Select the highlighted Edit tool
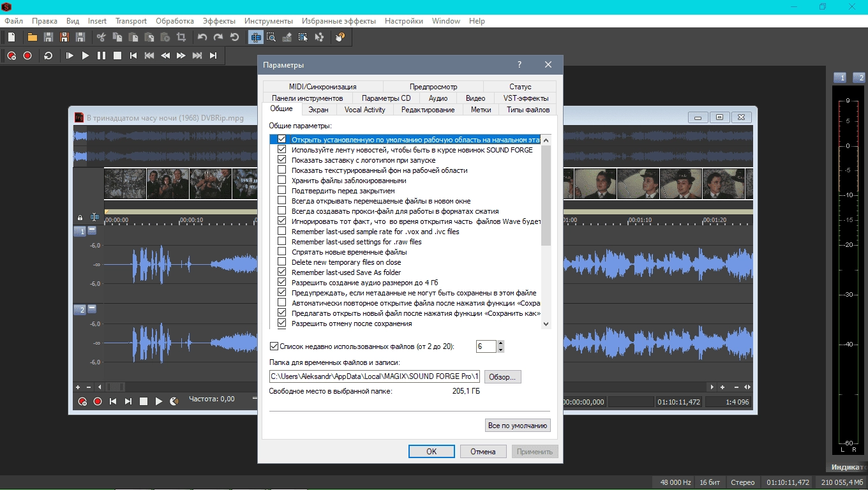 point(256,37)
